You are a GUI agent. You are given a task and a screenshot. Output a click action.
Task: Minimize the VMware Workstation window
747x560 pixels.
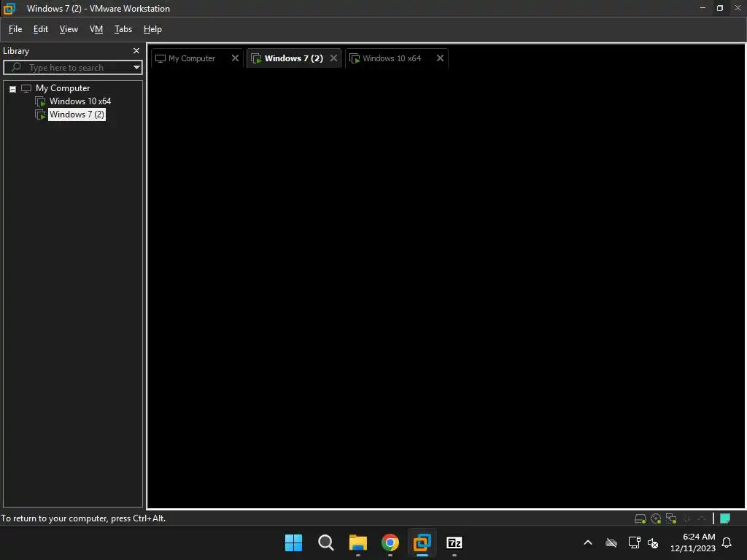point(703,8)
